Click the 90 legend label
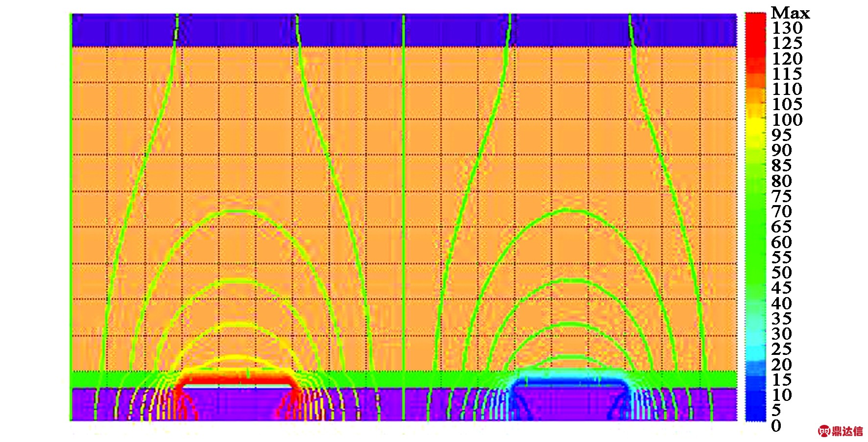Screen dimensions: 868x442 (781, 150)
